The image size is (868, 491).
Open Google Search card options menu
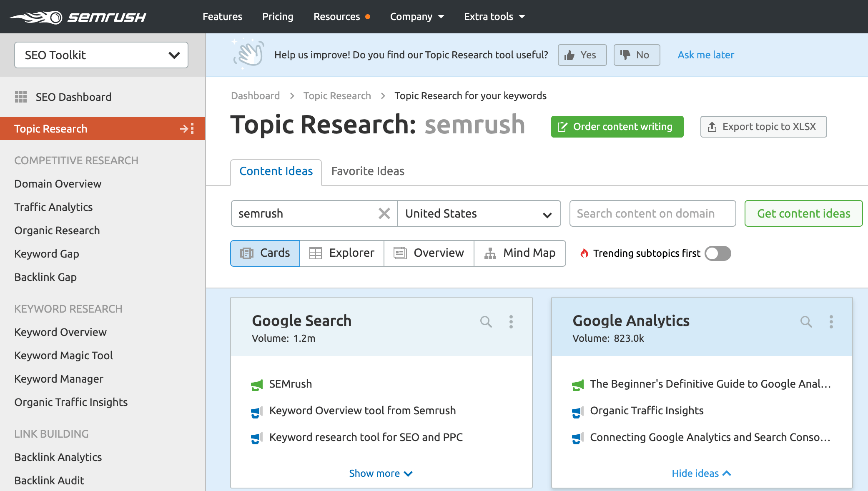[511, 321]
